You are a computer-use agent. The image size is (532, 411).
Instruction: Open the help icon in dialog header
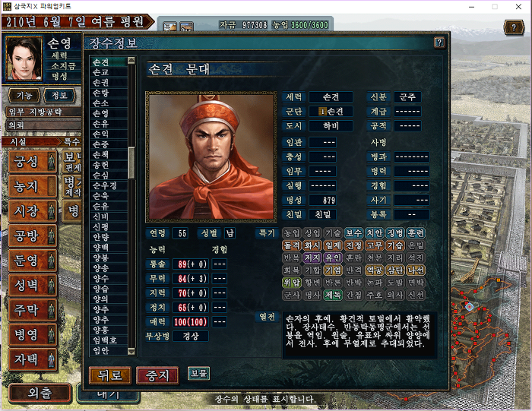(x=439, y=43)
